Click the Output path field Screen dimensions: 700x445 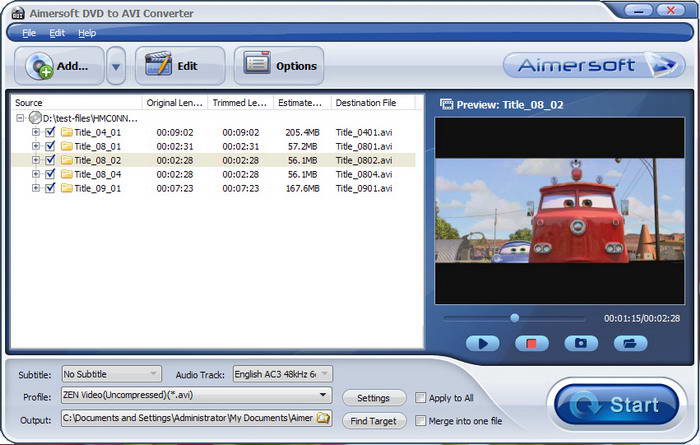tap(188, 418)
